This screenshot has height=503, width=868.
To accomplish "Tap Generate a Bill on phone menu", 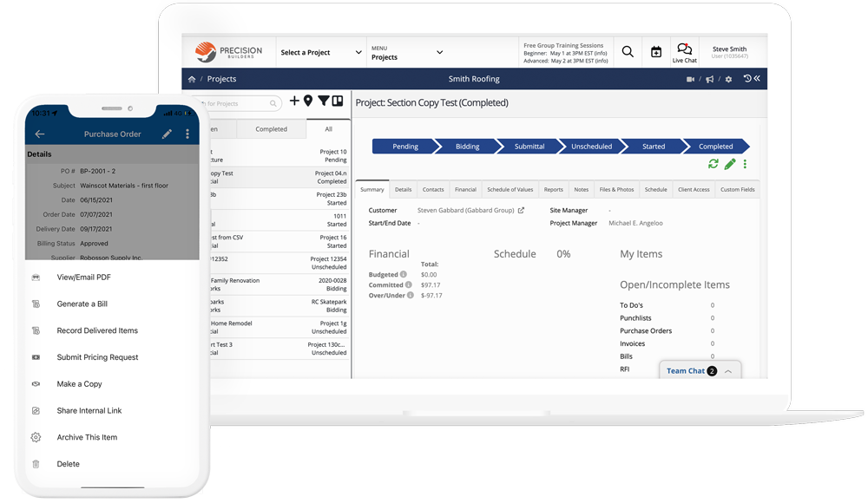I will point(82,304).
